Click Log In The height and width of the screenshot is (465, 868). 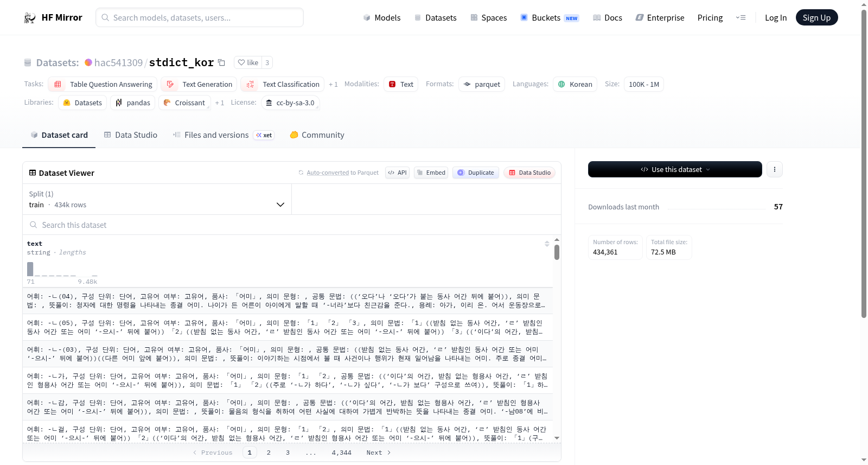pos(775,17)
